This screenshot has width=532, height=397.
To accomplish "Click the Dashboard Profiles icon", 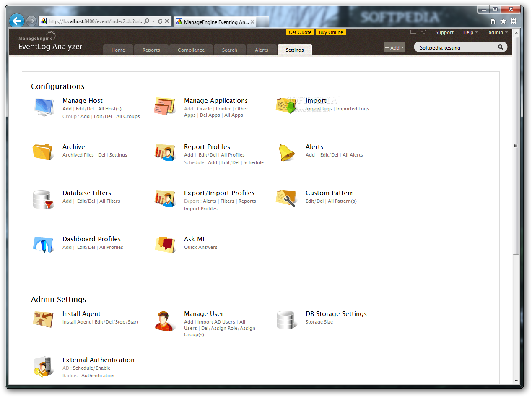I will coord(44,245).
